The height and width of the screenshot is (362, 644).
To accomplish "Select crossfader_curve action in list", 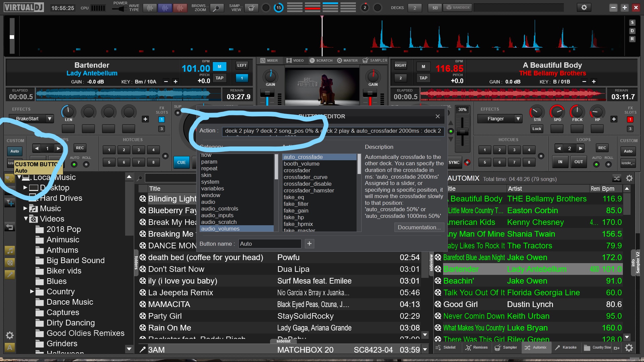I will [305, 177].
